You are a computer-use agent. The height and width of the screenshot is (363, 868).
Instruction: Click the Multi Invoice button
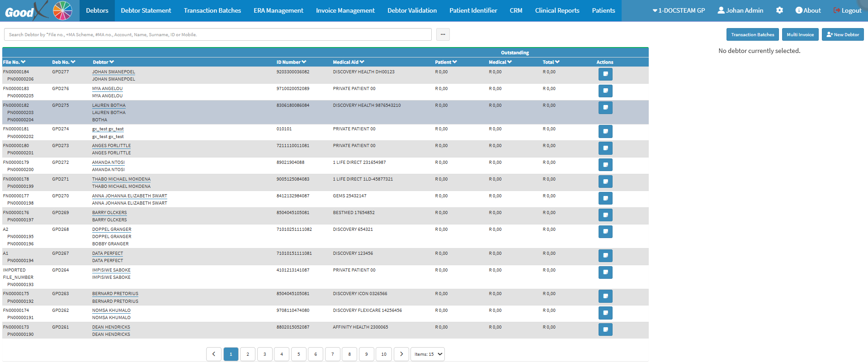pos(800,34)
